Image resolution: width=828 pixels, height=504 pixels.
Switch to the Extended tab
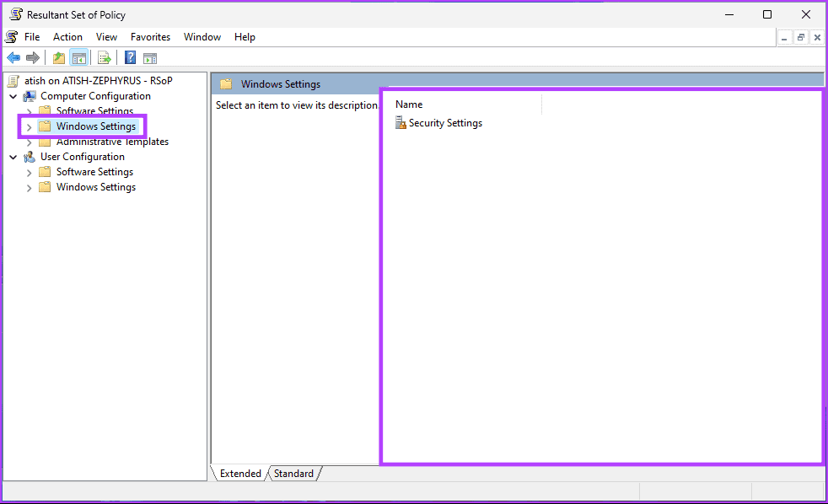[x=239, y=474]
